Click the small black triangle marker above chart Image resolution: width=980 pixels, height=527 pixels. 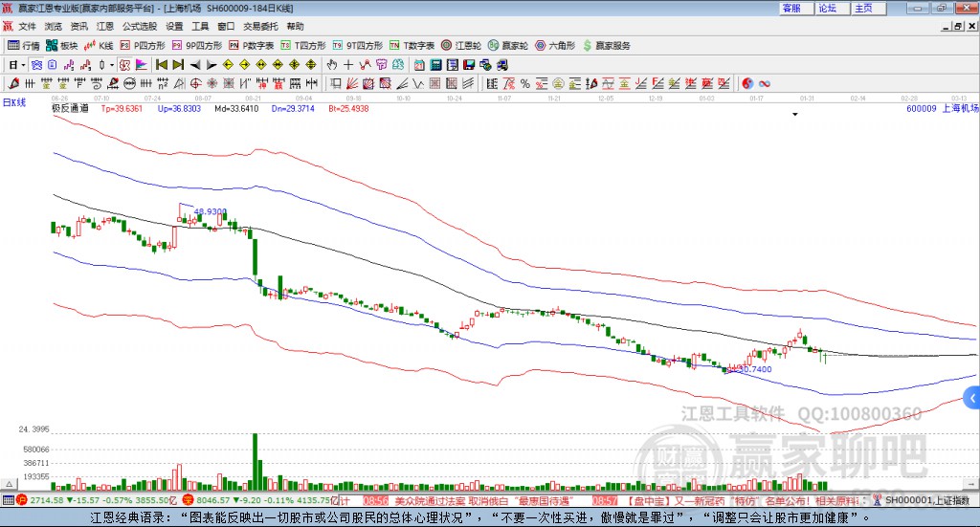point(795,114)
